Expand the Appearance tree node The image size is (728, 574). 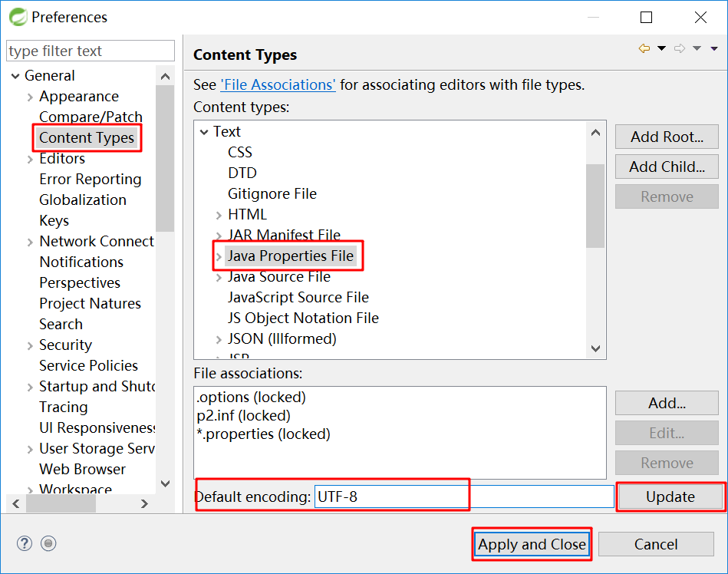click(30, 97)
